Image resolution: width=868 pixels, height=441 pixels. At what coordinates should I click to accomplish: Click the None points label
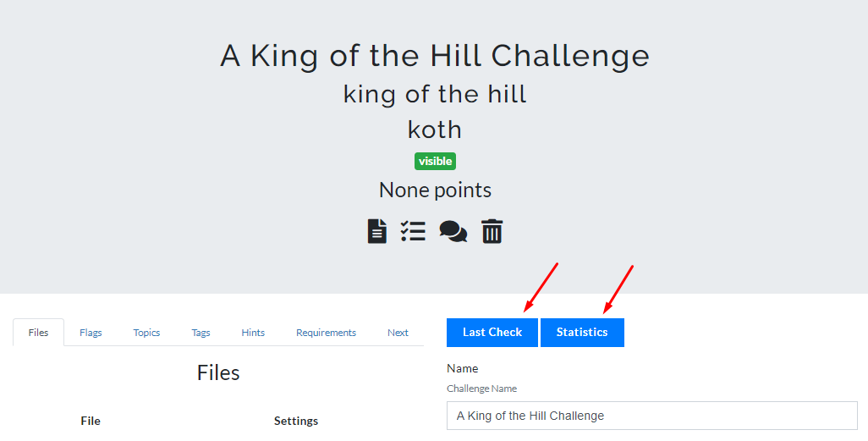tap(435, 190)
